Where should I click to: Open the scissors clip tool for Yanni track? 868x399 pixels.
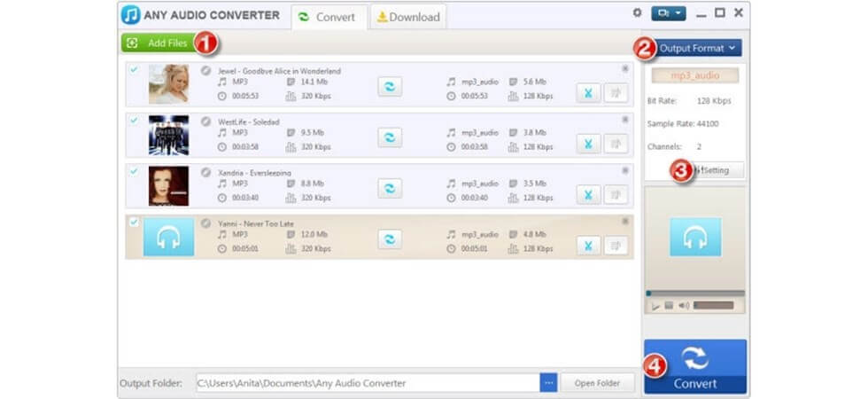588,246
